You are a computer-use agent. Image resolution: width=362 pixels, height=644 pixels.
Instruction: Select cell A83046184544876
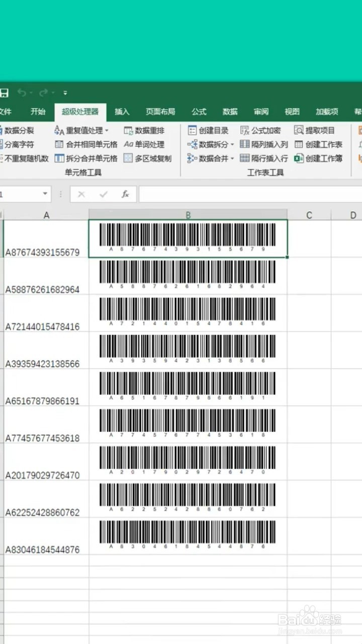tap(46, 537)
